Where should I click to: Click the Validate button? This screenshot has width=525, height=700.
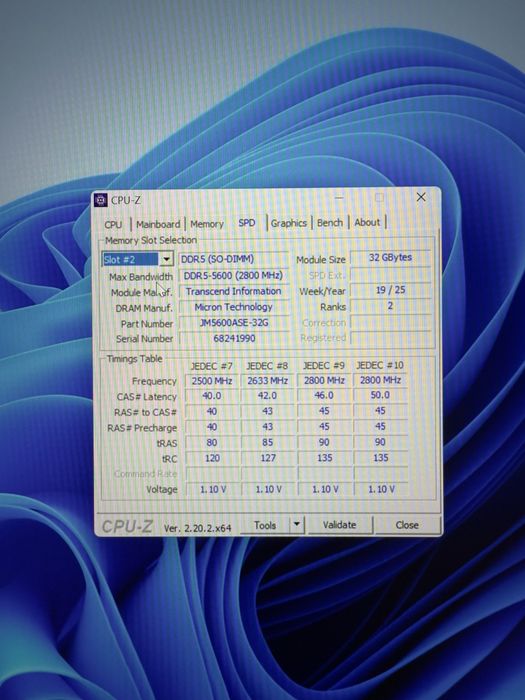click(340, 525)
